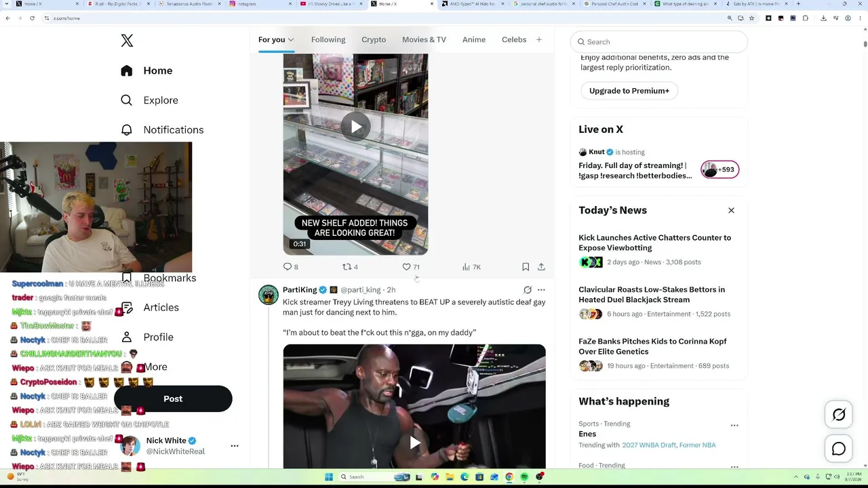The width and height of the screenshot is (868, 488).
Task: Play the PartiKing post video
Action: 414,443
